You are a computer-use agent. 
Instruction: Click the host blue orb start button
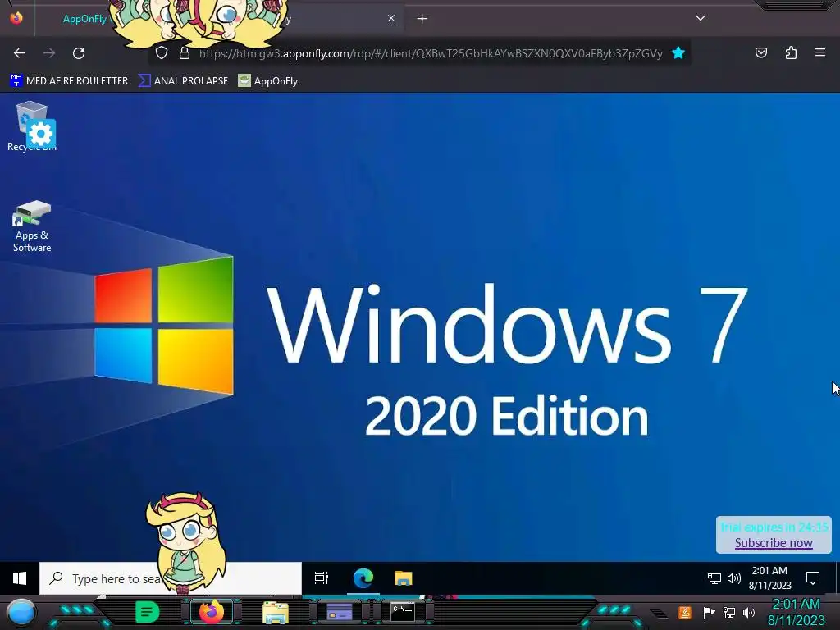[x=21, y=613]
